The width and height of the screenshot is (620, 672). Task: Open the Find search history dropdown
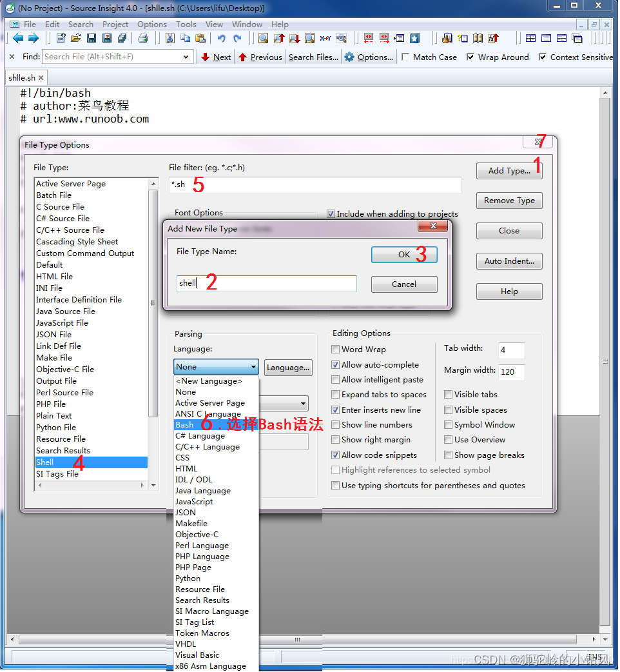pos(186,57)
